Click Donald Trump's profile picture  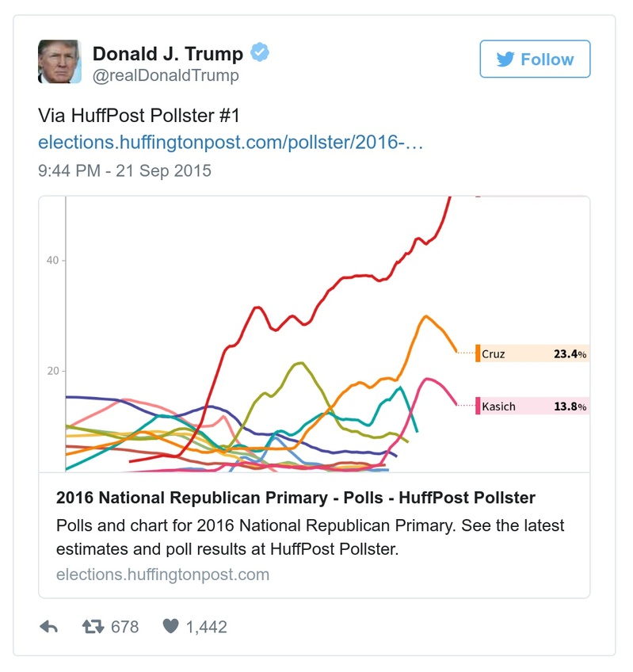[x=59, y=60]
